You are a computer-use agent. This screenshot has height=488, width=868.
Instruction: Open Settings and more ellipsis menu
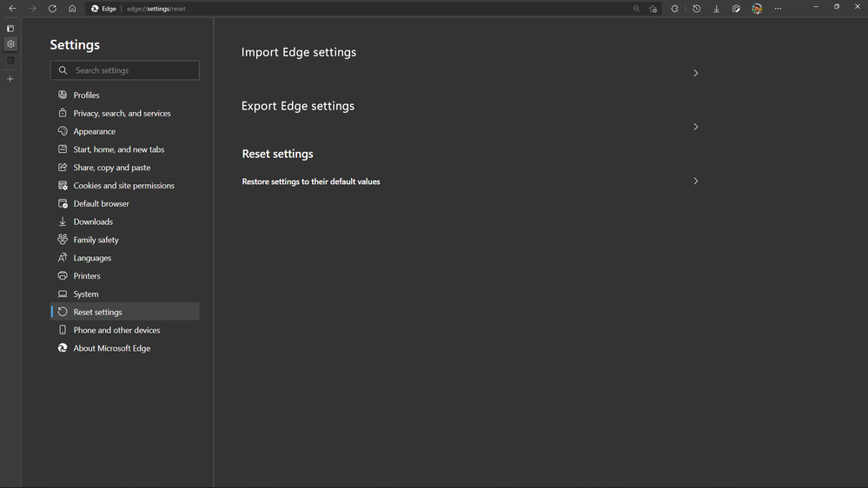click(x=778, y=9)
